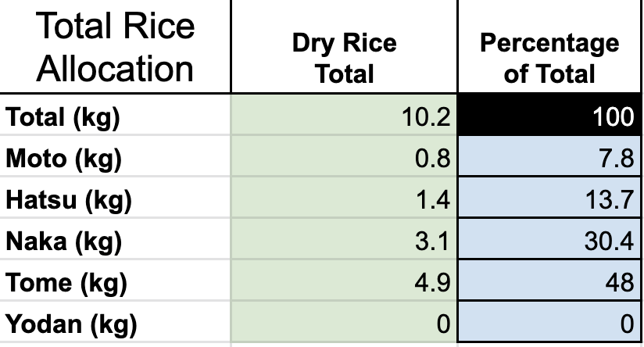
Task: Select the Moto percentage cell 7.8
Action: coord(549,159)
